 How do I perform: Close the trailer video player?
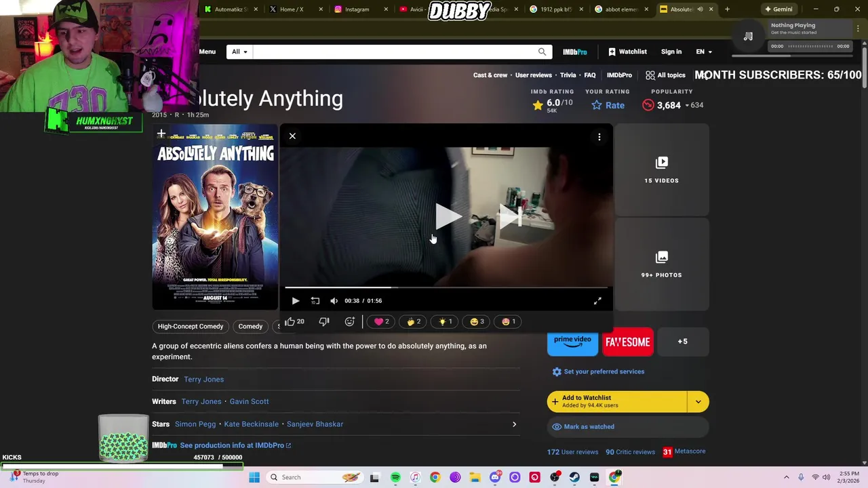292,136
